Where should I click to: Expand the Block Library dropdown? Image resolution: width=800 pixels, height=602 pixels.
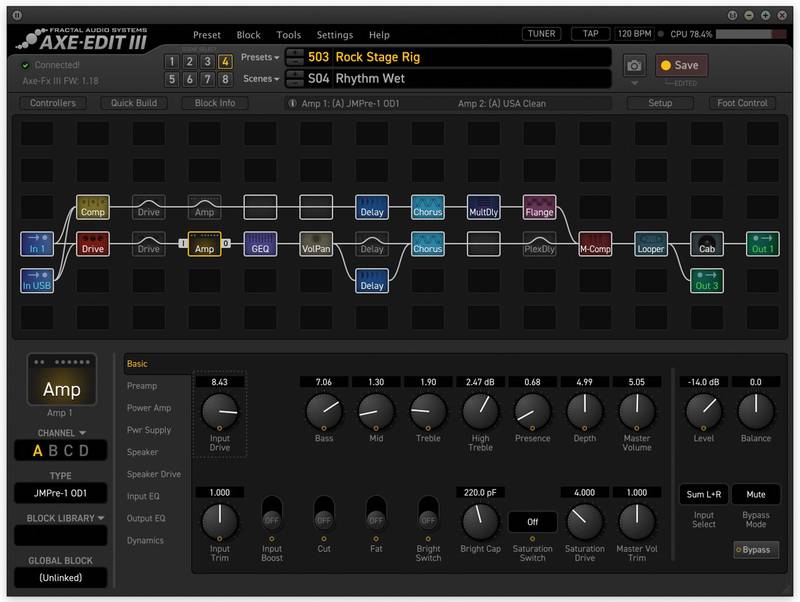click(67, 518)
